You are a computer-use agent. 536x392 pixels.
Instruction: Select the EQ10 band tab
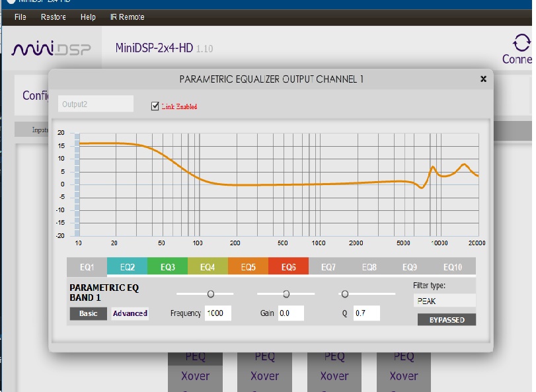[x=453, y=267]
